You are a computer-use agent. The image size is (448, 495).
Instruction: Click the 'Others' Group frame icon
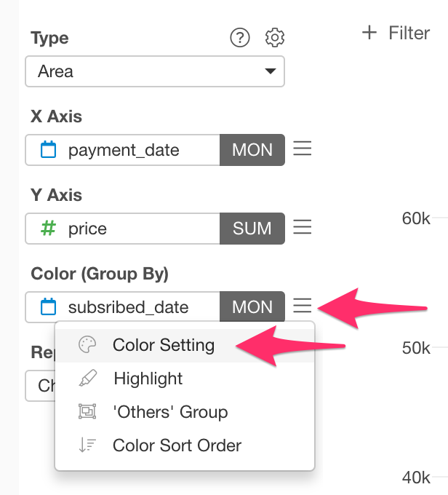click(x=87, y=411)
